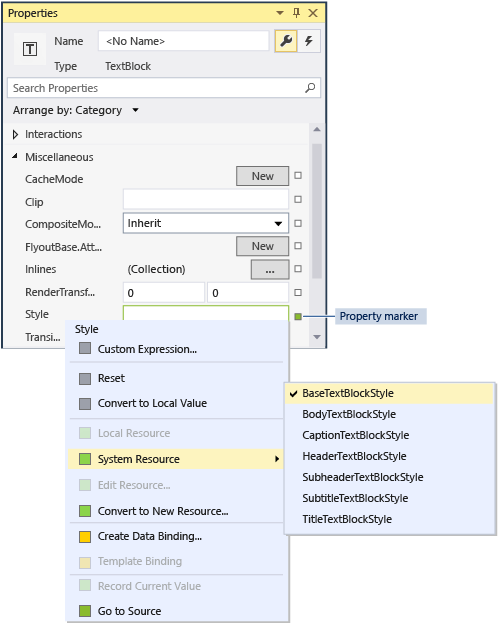The height and width of the screenshot is (624, 498).
Task: Expand the Interactions category
Action: (x=15, y=135)
